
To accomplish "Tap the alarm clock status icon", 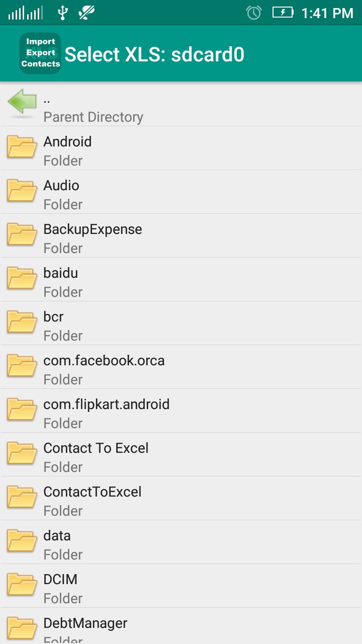I will tap(254, 13).
